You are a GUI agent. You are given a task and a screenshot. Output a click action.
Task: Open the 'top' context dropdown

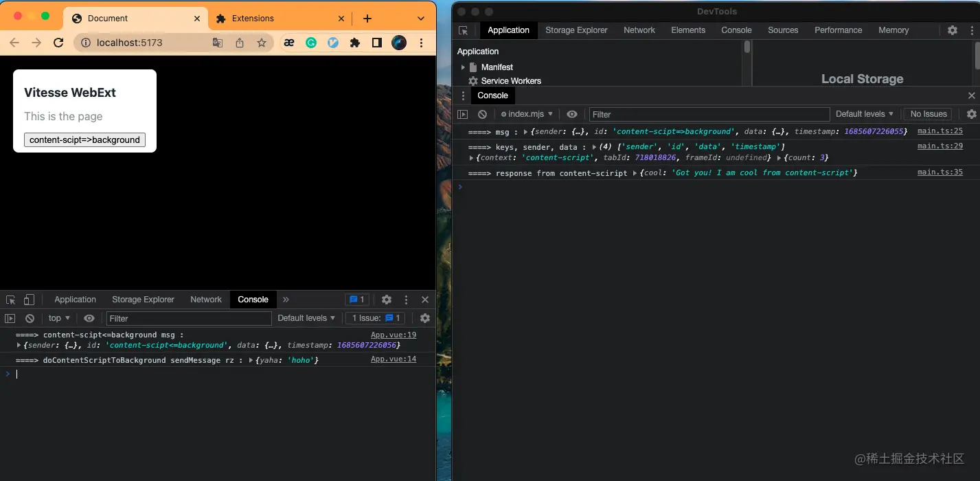(59, 318)
